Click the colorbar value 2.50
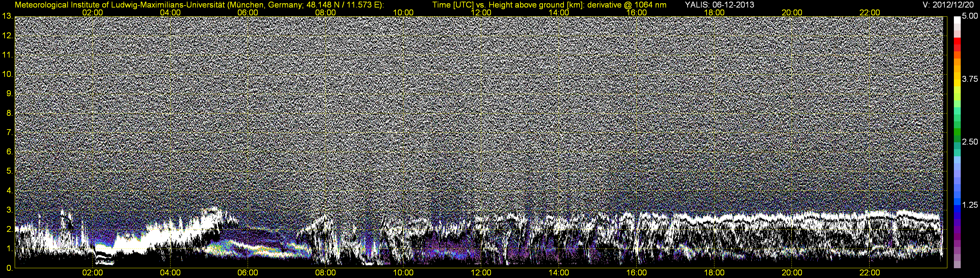Image resolution: width=980 pixels, height=278 pixels. point(969,142)
